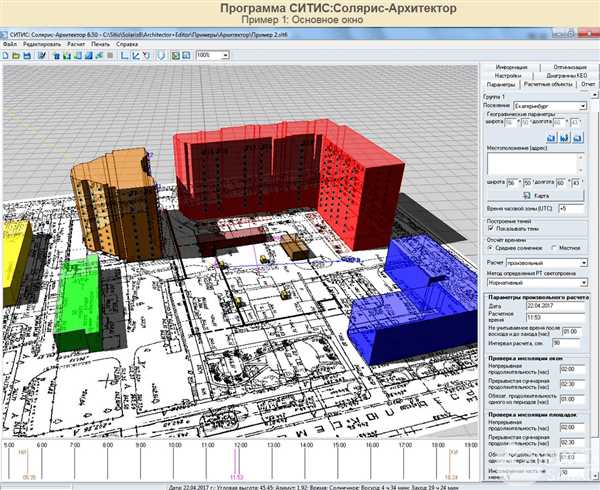
Task: Select the Среднее солнечное radio button
Action: pyautogui.click(x=490, y=248)
